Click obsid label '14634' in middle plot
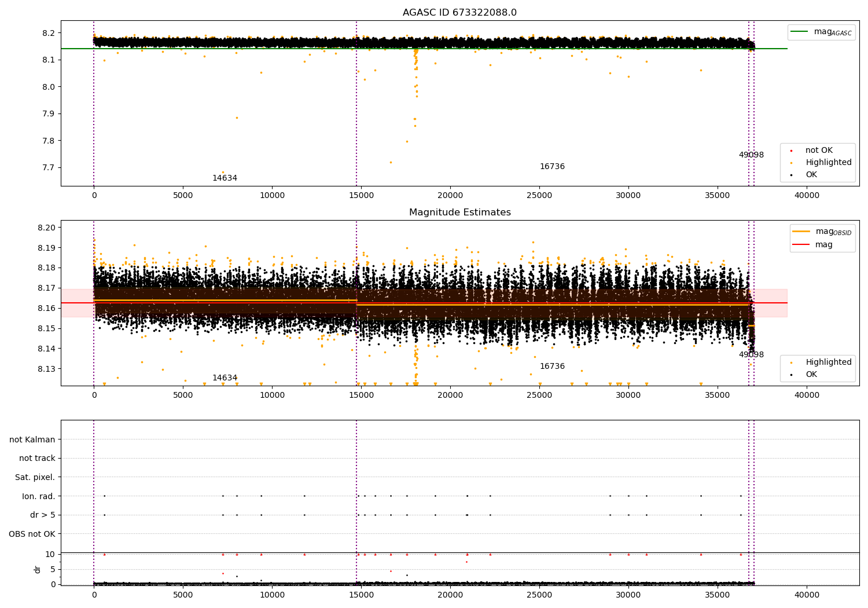This screenshot has width=868, height=608. coord(225,378)
